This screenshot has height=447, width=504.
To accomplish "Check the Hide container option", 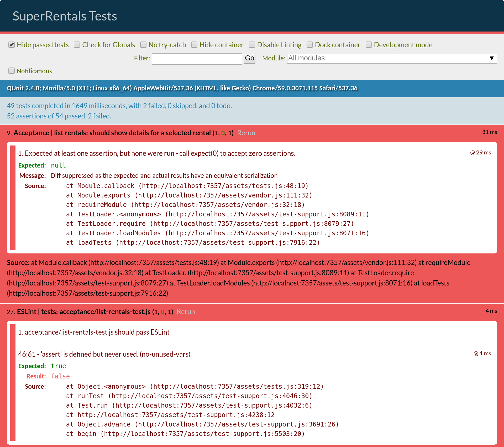I will [195, 45].
